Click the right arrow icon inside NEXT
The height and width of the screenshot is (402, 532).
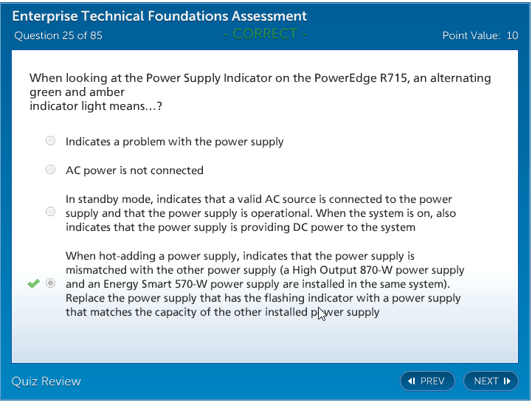pyautogui.click(x=507, y=381)
